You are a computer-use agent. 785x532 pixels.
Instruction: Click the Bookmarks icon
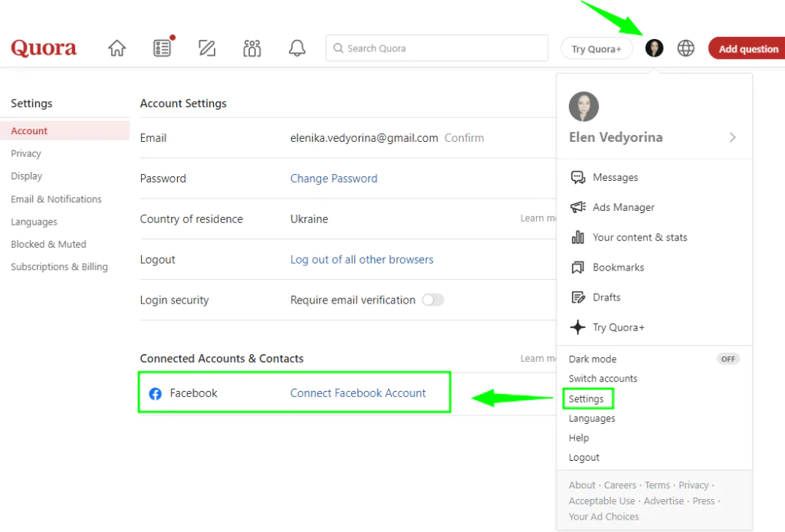[x=578, y=268]
